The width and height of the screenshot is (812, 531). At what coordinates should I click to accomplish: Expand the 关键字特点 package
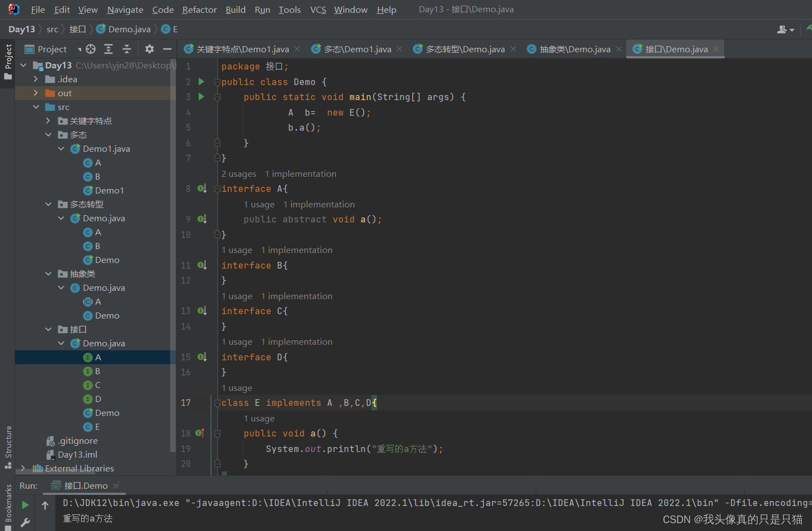48,121
